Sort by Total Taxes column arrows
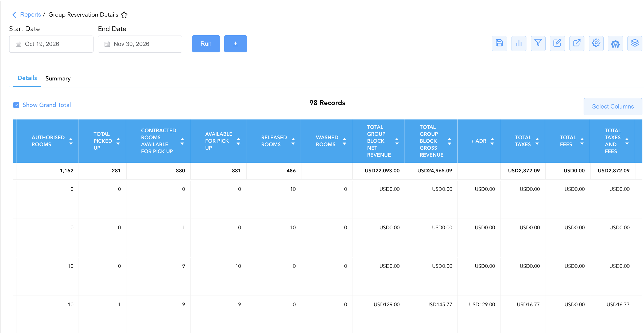This screenshot has width=644, height=333. coord(537,141)
